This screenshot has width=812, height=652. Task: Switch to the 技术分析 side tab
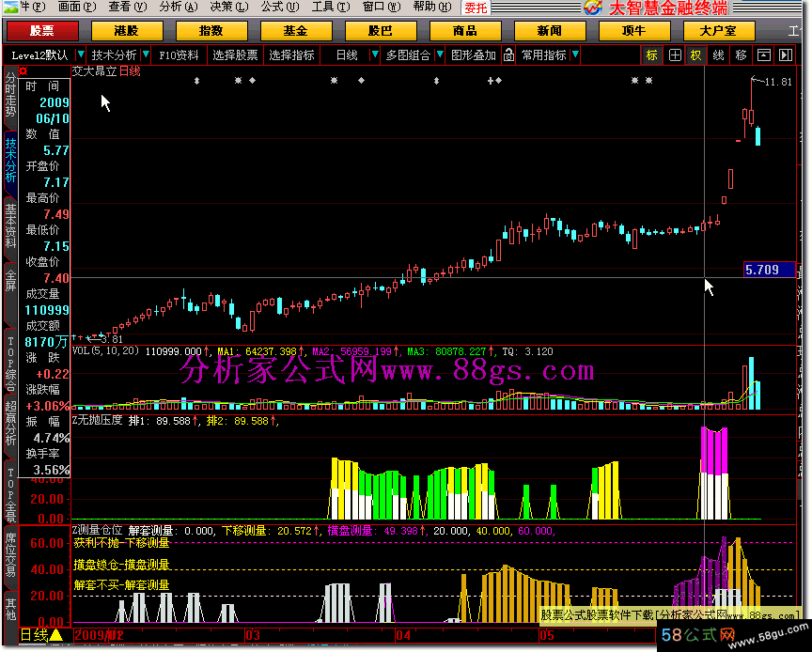10,161
